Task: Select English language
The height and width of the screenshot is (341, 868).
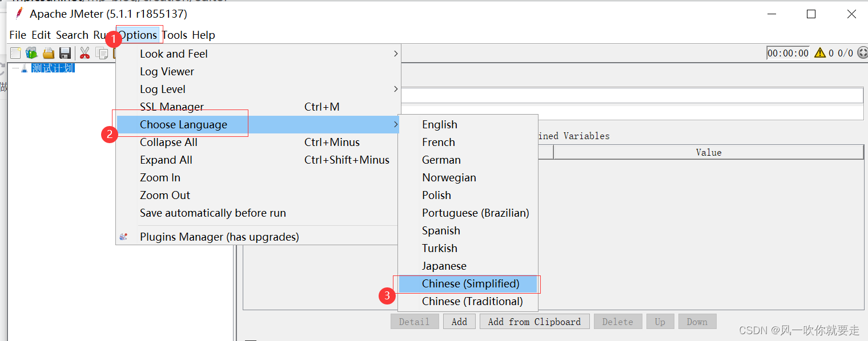Action: (468, 124)
